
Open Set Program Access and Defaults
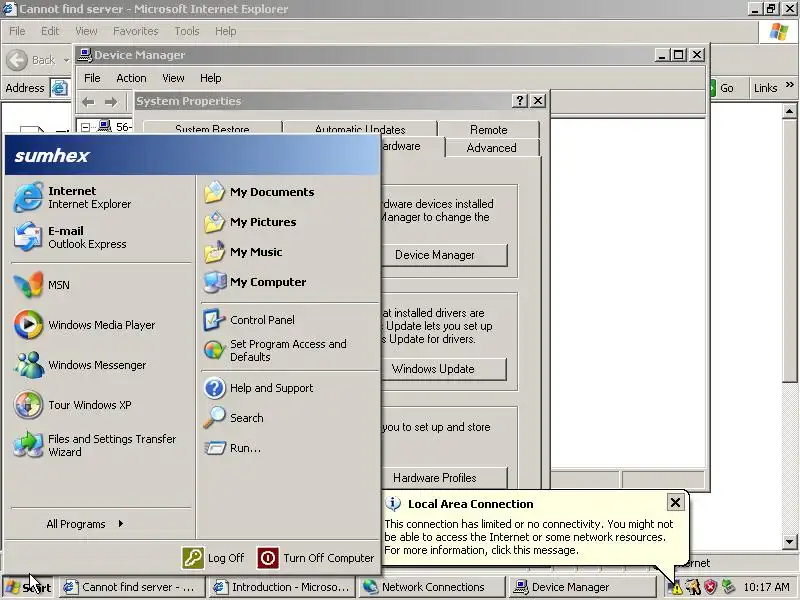point(289,351)
